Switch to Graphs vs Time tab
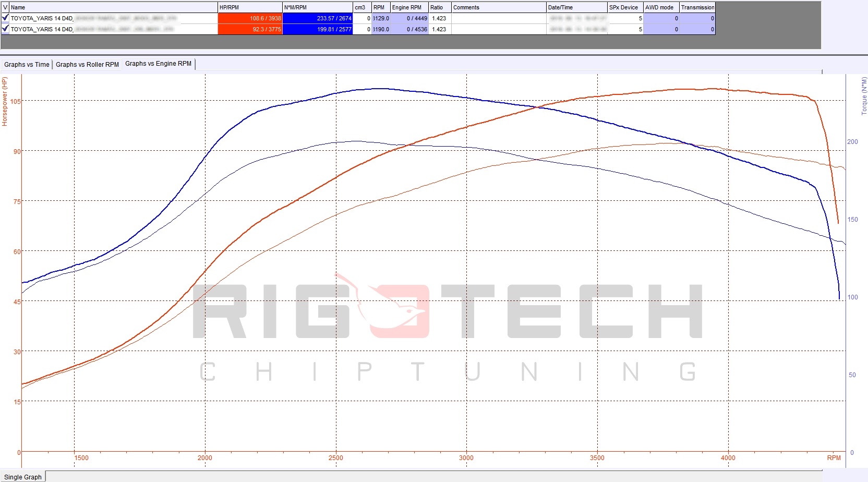This screenshot has width=868, height=482. tap(27, 65)
